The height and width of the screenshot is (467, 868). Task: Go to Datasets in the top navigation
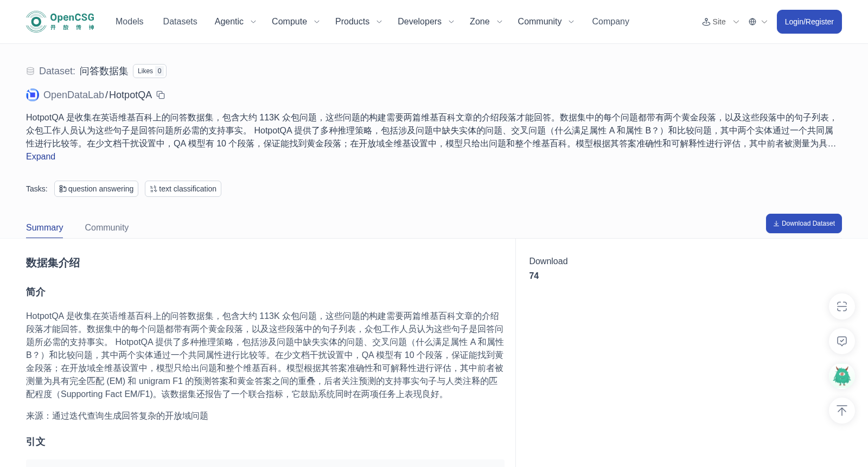[180, 22]
